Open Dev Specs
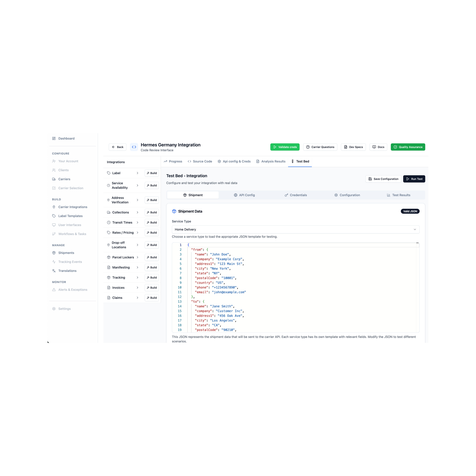The image size is (476, 476). (x=353, y=147)
